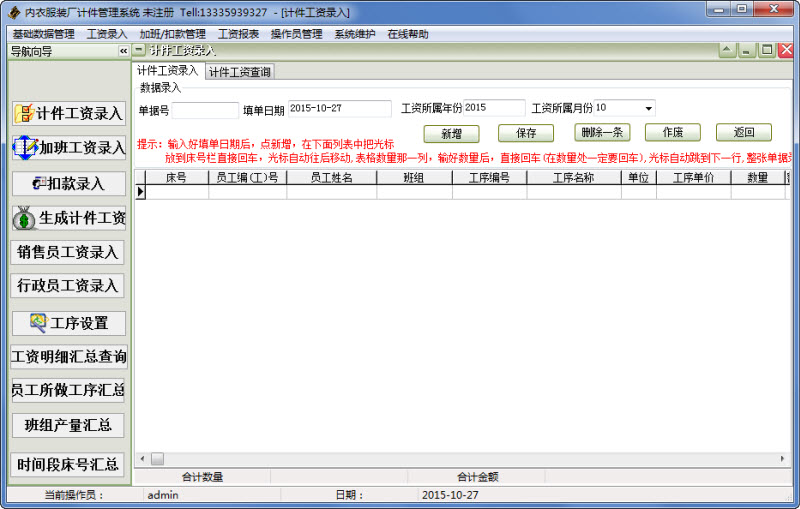800x509 pixels.
Task: Click the 员工编(工)号 column header
Action: click(x=247, y=177)
